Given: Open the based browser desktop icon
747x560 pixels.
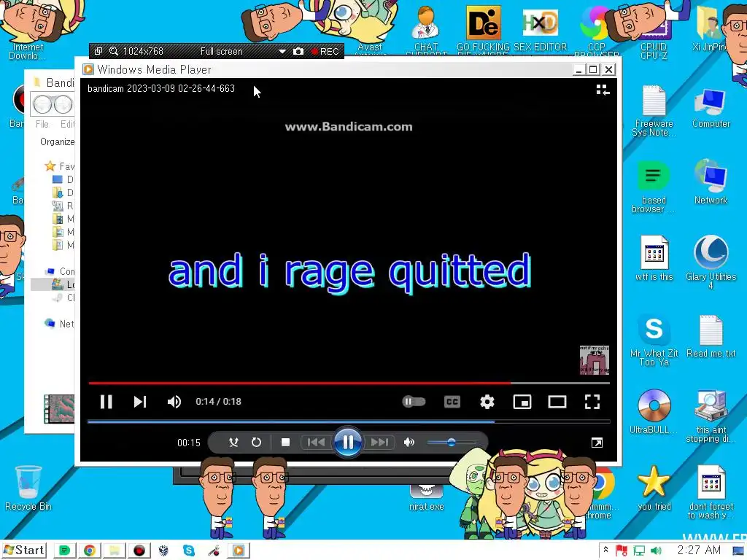Looking at the screenshot, I should pos(653,187).
